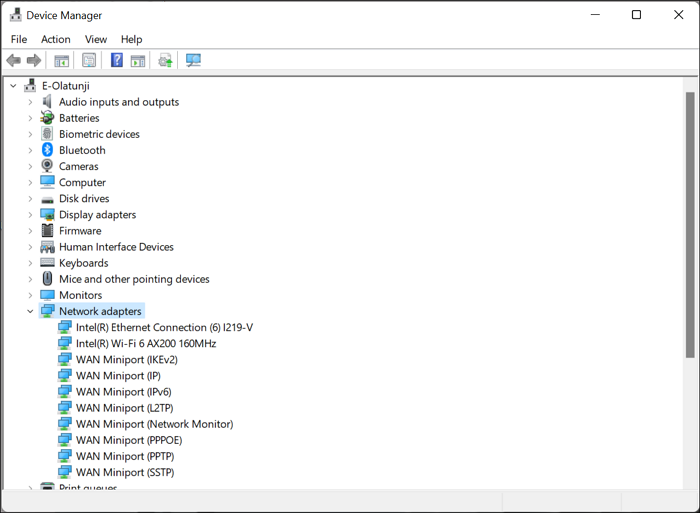Select the Computer label
Screen dimensions: 700x513
click(x=83, y=182)
